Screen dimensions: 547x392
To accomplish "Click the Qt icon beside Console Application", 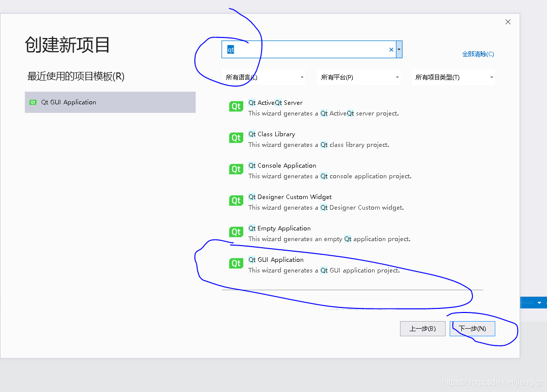I will click(236, 169).
